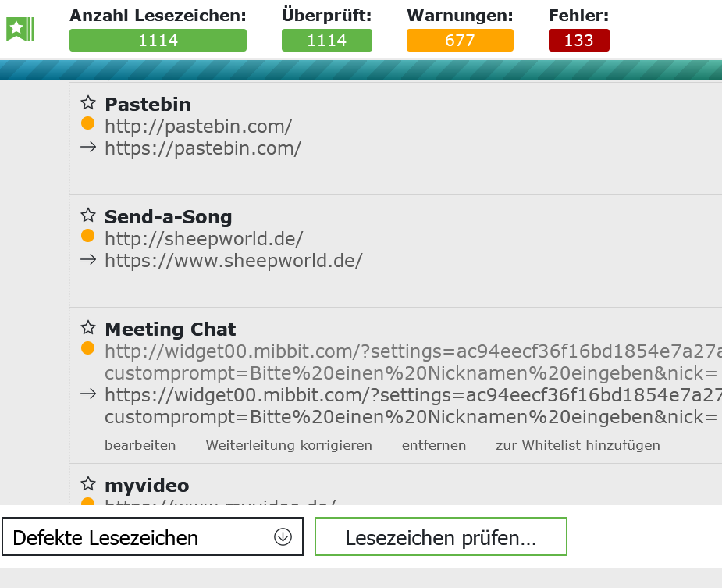Click Weiterleitung korrigieren link
The width and height of the screenshot is (722, 588).
tap(289, 445)
